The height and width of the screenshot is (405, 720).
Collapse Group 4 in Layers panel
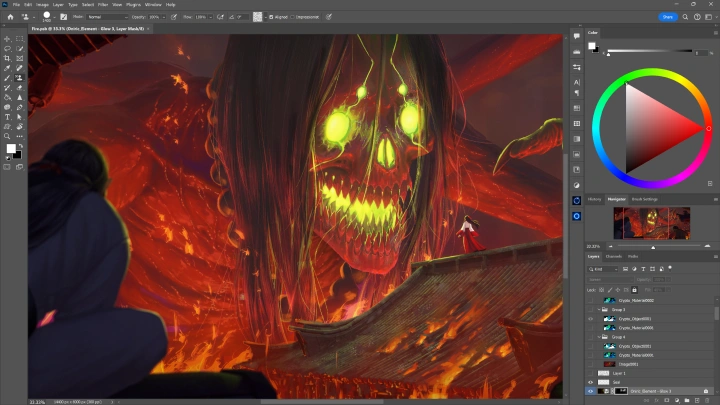click(x=600, y=337)
